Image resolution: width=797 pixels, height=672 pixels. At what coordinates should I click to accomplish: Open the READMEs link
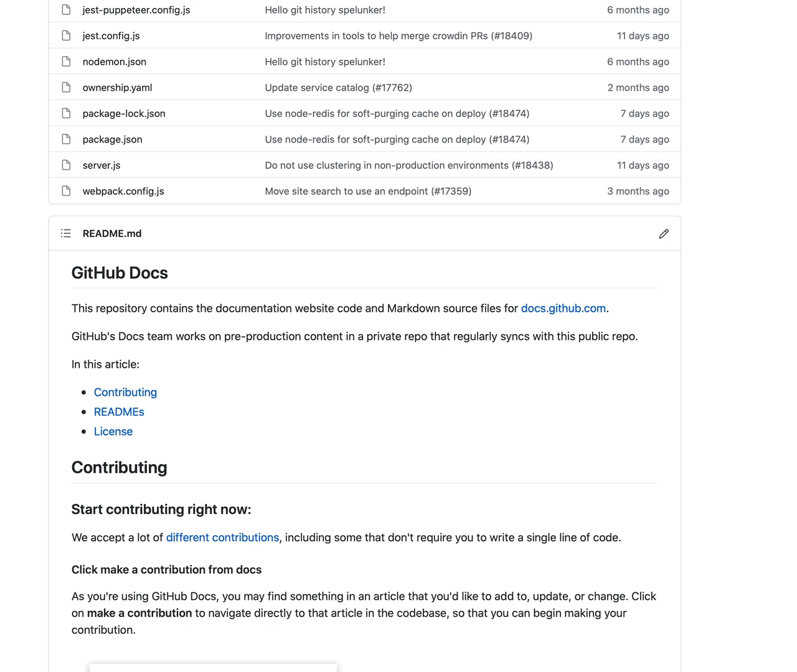119,411
